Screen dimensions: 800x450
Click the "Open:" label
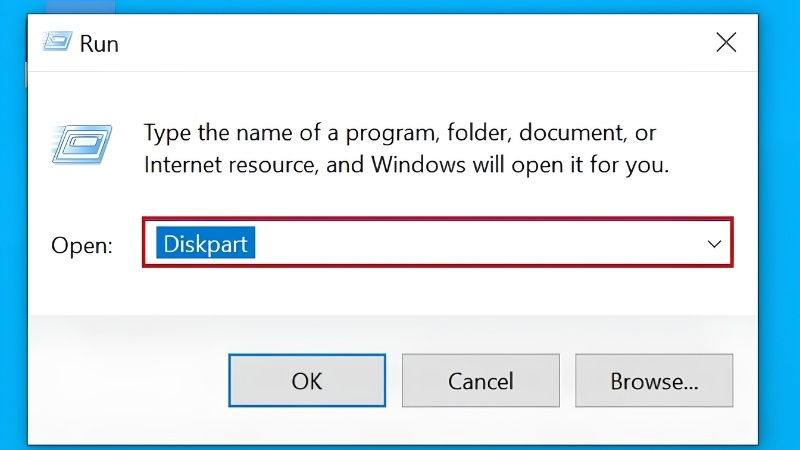(x=82, y=245)
